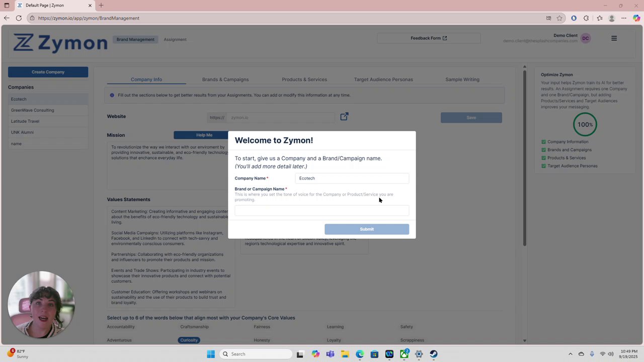This screenshot has width=644, height=362.
Task: Click the Create Company button
Action: tap(48, 72)
